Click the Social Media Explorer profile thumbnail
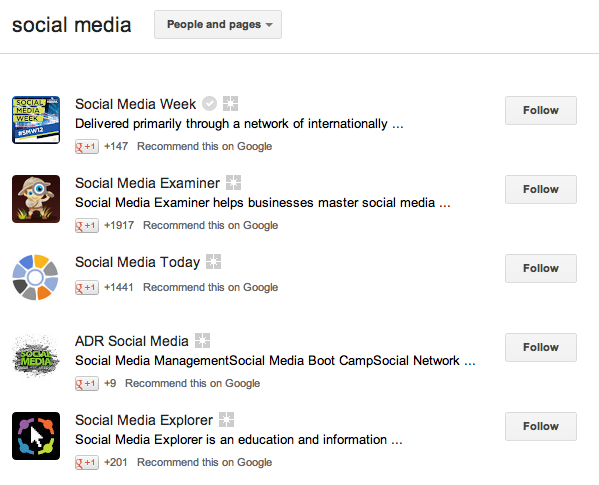Viewport: 599px width, 485px height. [x=36, y=436]
